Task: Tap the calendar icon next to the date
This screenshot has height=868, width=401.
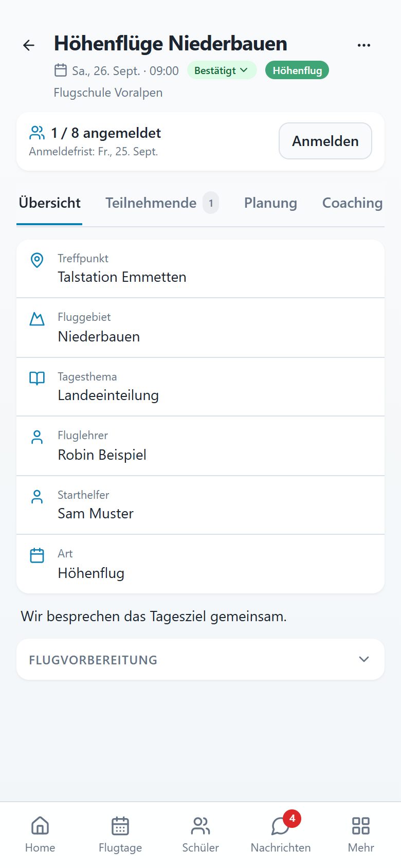Action: [x=61, y=70]
